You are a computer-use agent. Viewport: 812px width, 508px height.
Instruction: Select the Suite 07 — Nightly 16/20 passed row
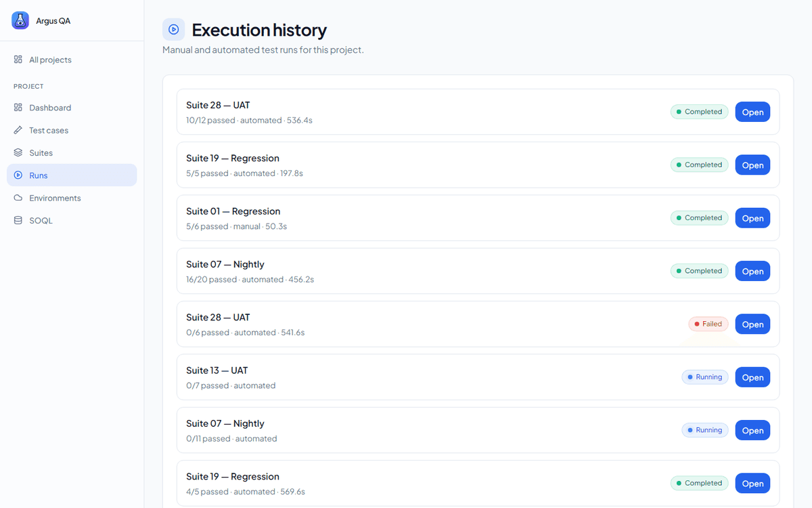(x=478, y=271)
